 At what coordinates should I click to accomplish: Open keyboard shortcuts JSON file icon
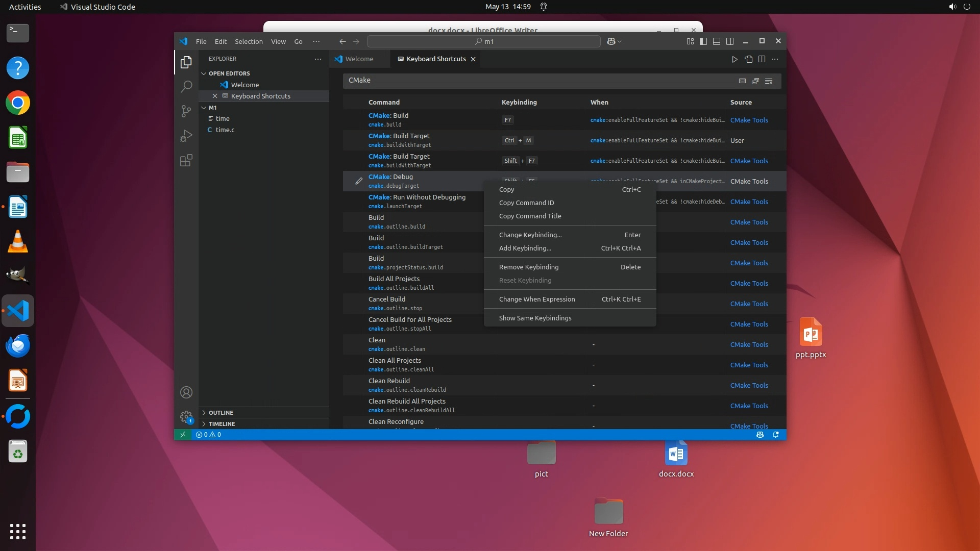click(x=748, y=59)
